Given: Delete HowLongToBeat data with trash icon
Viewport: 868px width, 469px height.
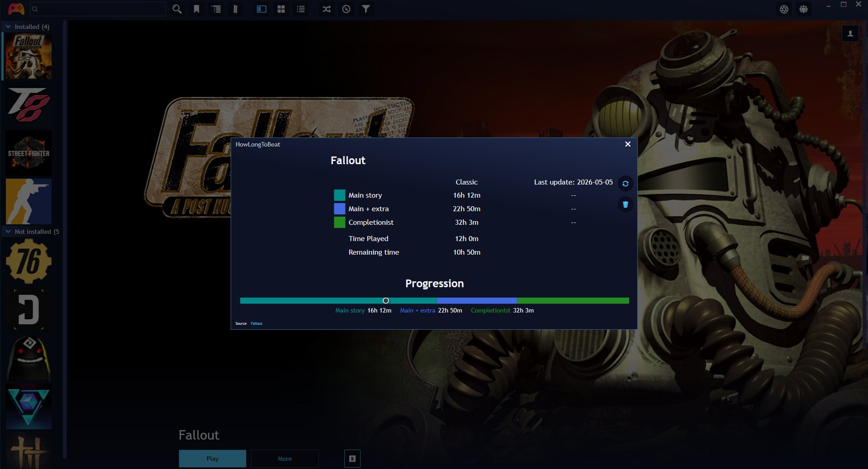Looking at the screenshot, I should [x=626, y=204].
